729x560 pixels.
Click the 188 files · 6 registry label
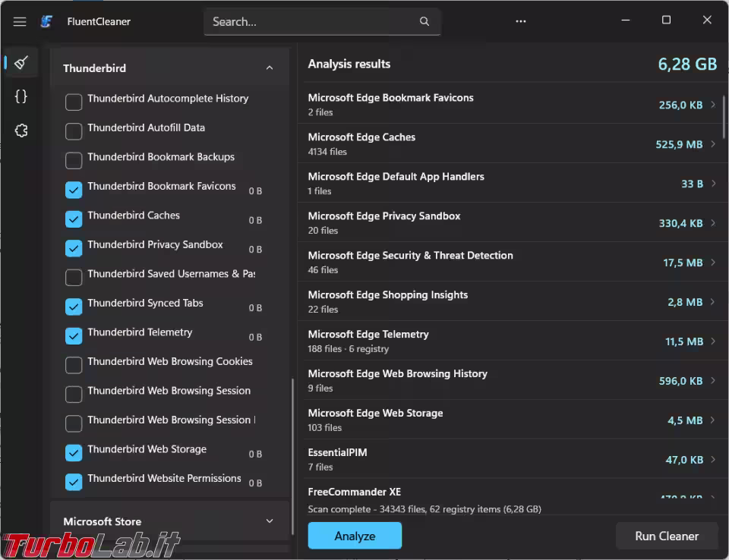349,348
